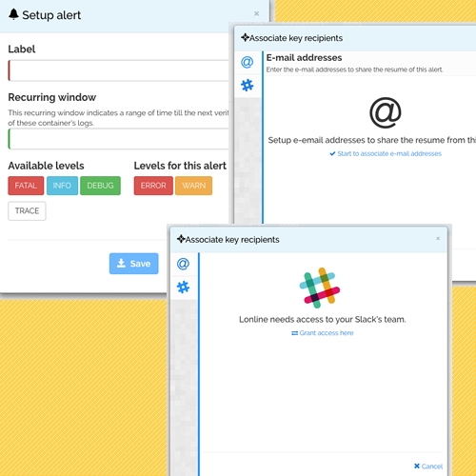Click the bell icon in Setup alert header

click(x=13, y=14)
